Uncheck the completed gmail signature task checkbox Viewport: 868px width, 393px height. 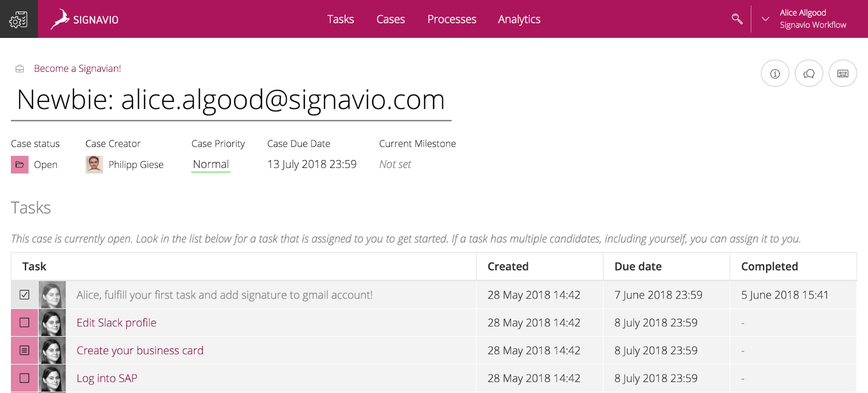point(25,295)
